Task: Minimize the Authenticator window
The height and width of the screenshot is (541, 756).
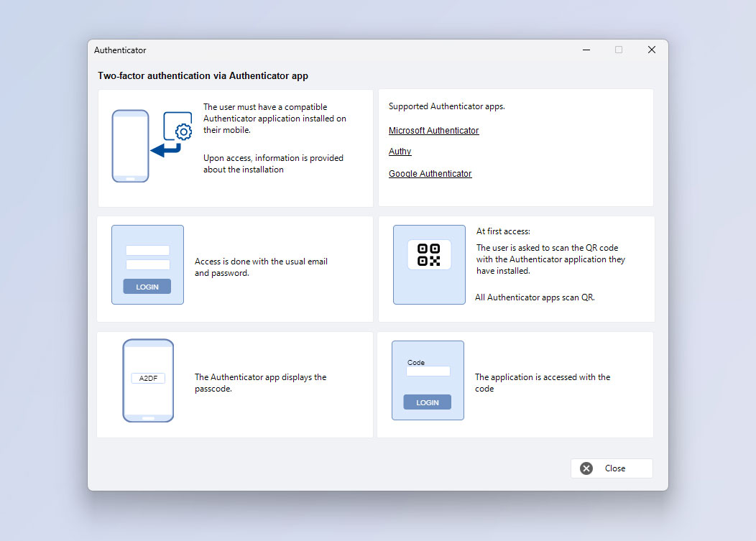Action: point(586,50)
